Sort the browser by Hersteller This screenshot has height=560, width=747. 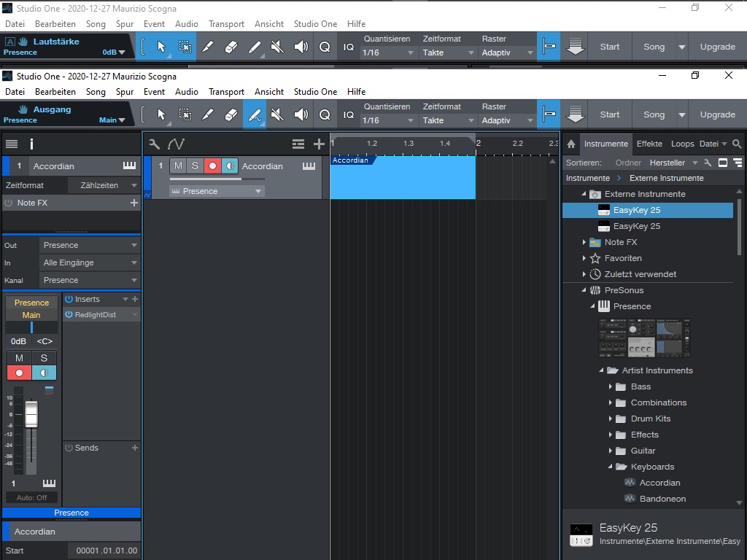point(667,163)
